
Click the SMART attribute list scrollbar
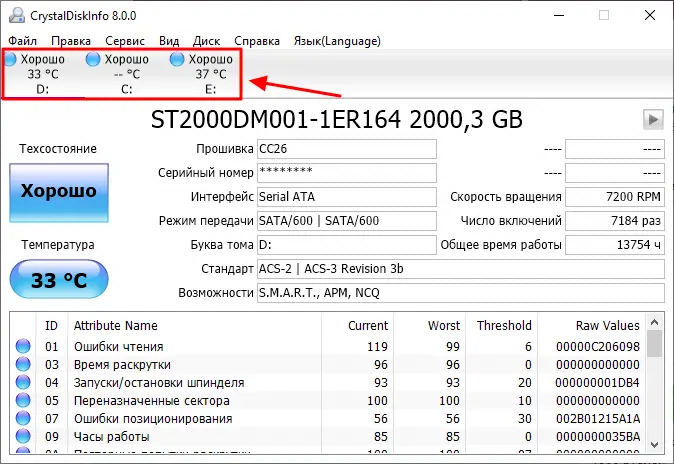tap(655, 390)
